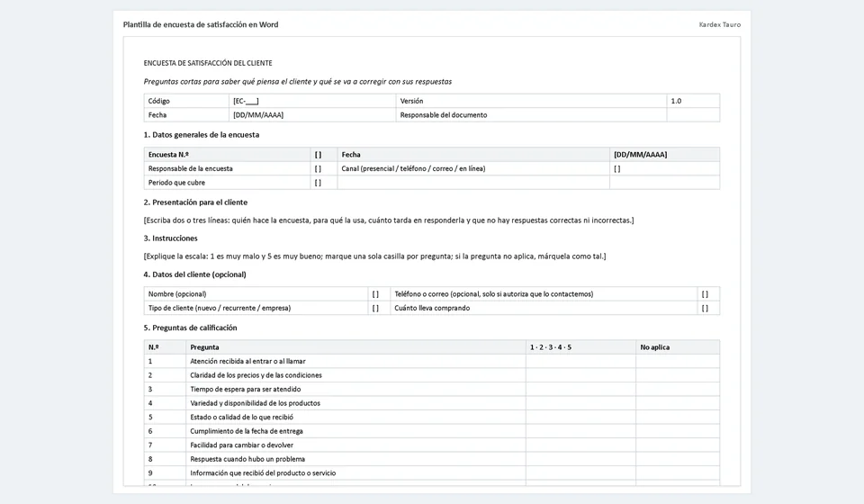Click the rating cell for 'Atención recibida al entrar'
The height and width of the screenshot is (504, 864).
coord(580,361)
